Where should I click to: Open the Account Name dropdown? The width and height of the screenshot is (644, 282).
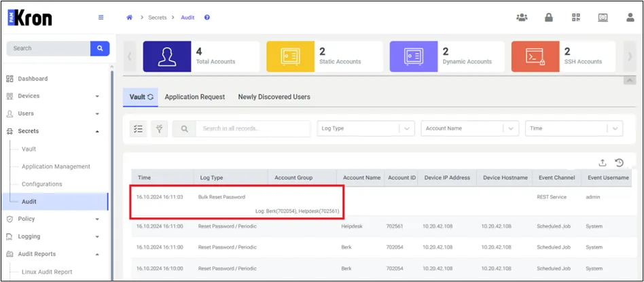pos(470,128)
